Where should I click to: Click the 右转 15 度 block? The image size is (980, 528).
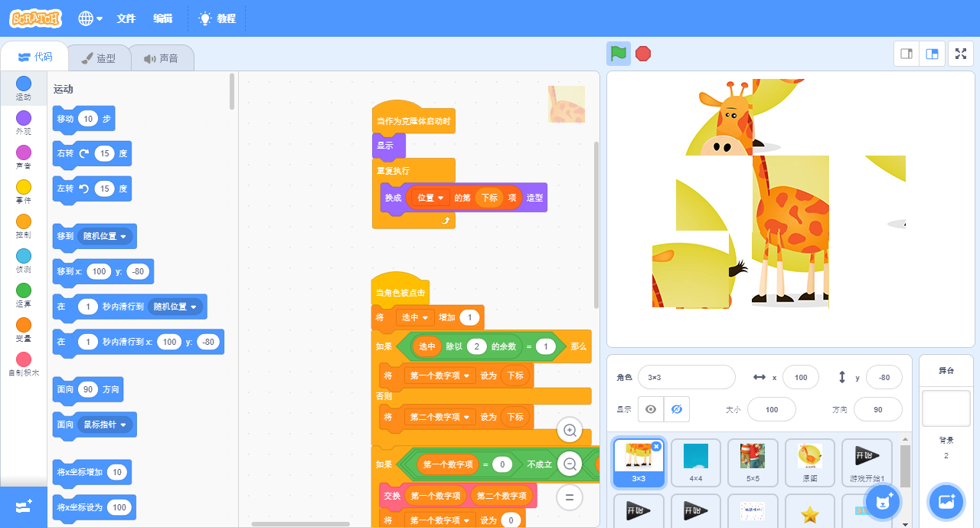(92, 153)
